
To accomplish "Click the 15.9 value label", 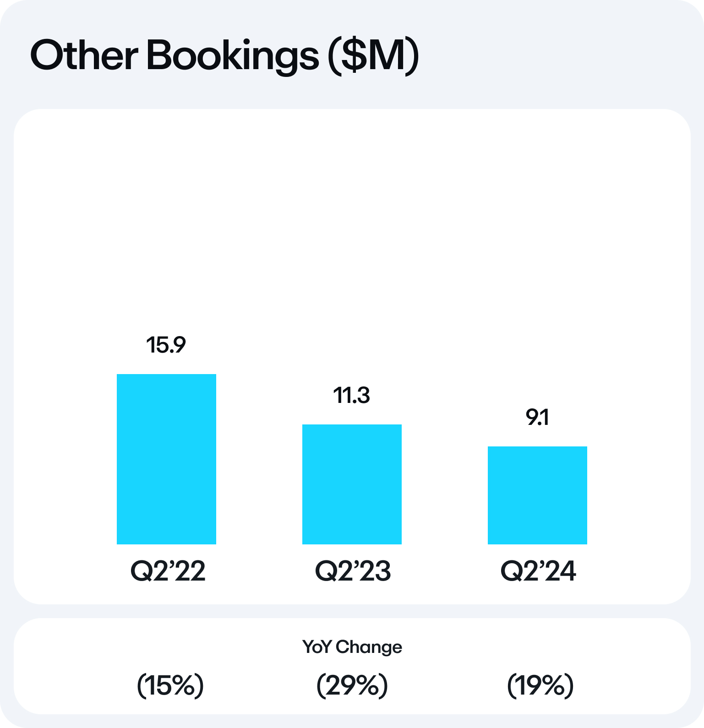I will pos(166,345).
